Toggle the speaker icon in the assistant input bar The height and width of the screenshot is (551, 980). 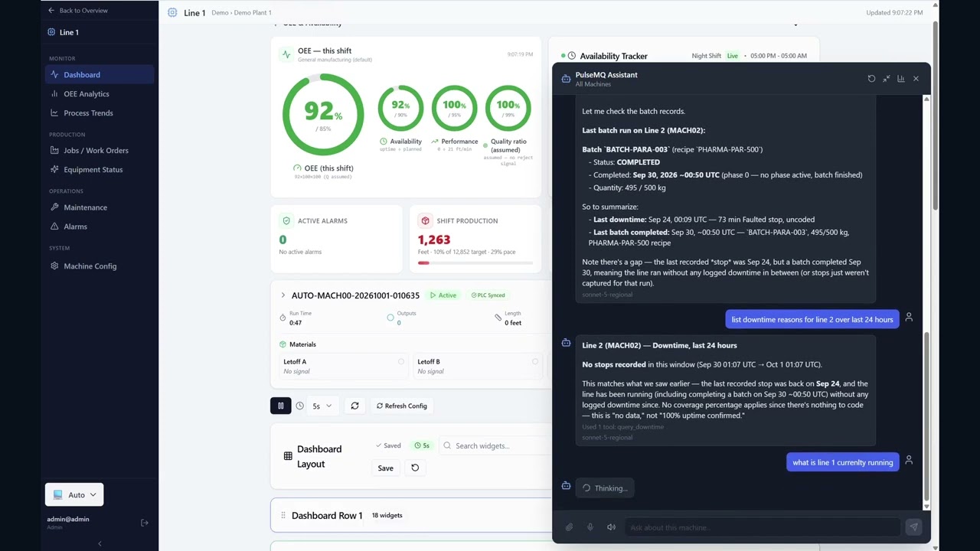coord(611,527)
